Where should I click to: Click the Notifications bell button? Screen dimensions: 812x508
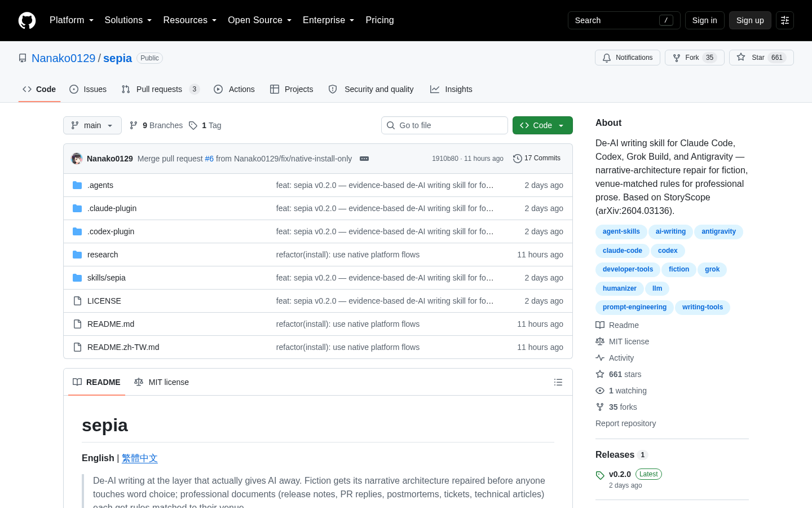click(x=628, y=58)
